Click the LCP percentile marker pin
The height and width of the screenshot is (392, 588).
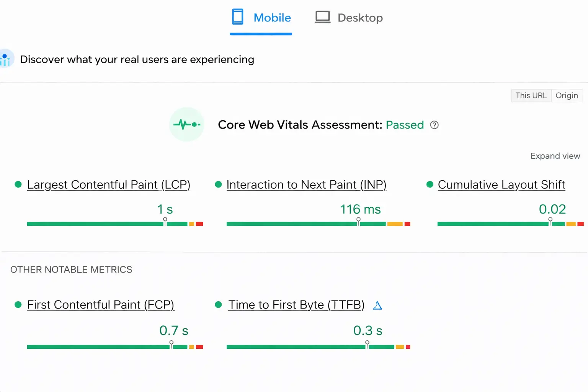(x=165, y=220)
